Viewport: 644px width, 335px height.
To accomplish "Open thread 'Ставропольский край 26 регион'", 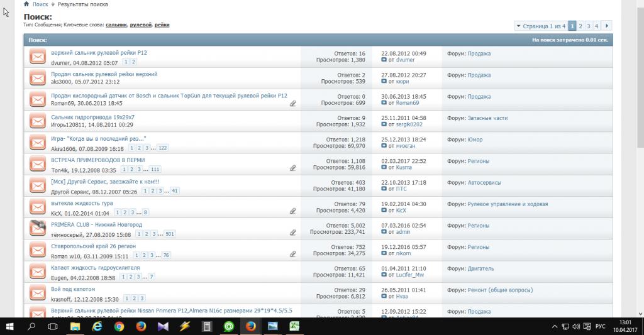I will (93, 246).
